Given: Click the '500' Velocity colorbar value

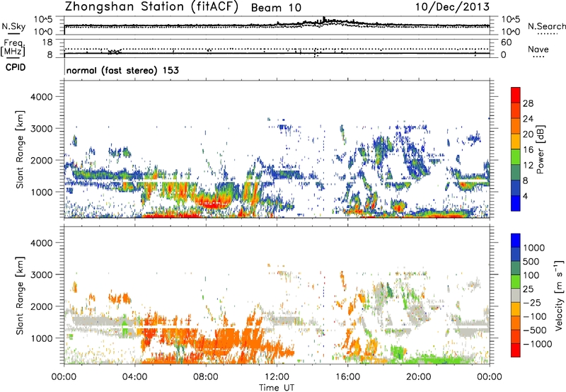Looking at the screenshot, I should pos(531,261).
